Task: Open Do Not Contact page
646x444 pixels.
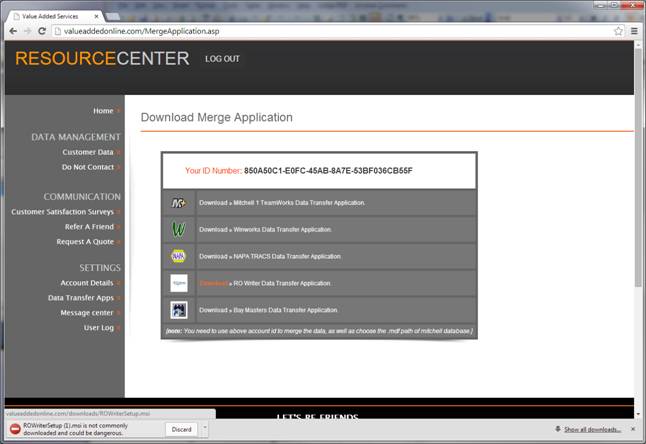Action: [x=88, y=167]
